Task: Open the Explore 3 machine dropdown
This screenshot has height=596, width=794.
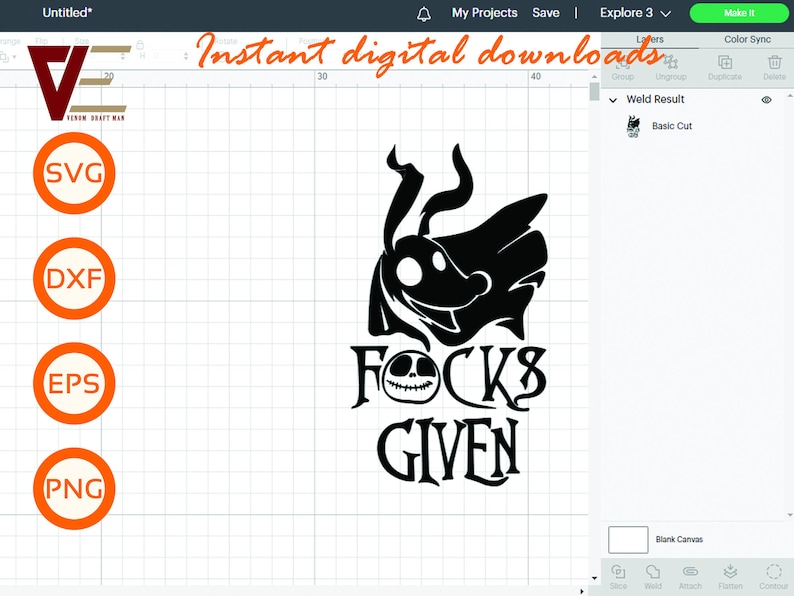Action: 635,13
